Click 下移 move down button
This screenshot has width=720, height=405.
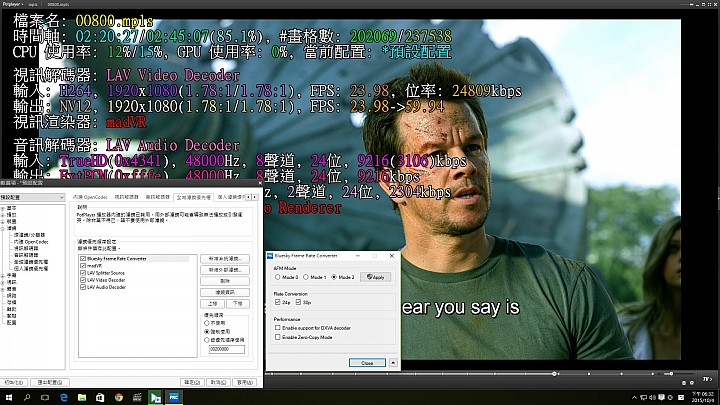click(x=237, y=304)
